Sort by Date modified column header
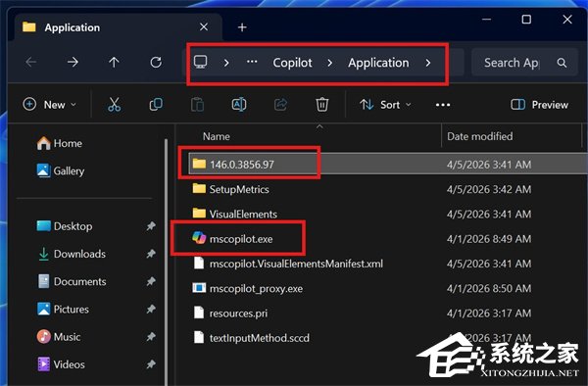 coord(479,136)
